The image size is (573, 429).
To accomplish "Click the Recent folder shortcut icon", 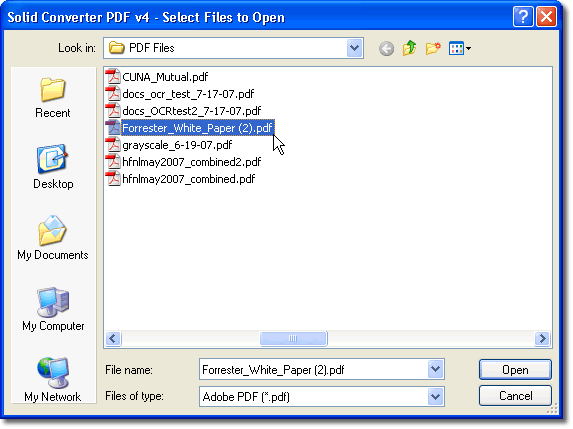I will tap(53, 89).
